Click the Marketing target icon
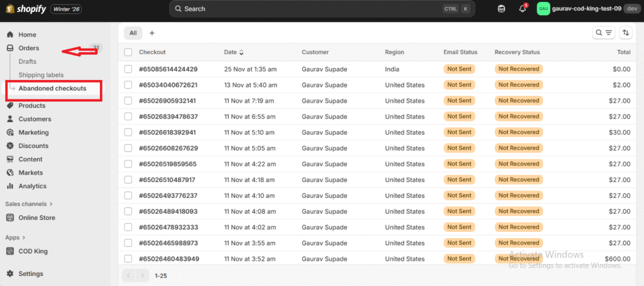The height and width of the screenshot is (286, 644). pyautogui.click(x=10, y=133)
